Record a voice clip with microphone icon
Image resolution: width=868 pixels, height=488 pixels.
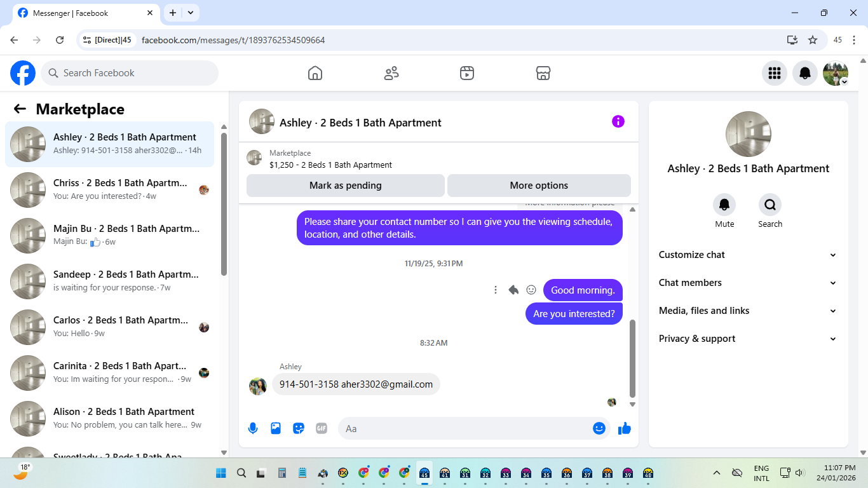[253, 428]
